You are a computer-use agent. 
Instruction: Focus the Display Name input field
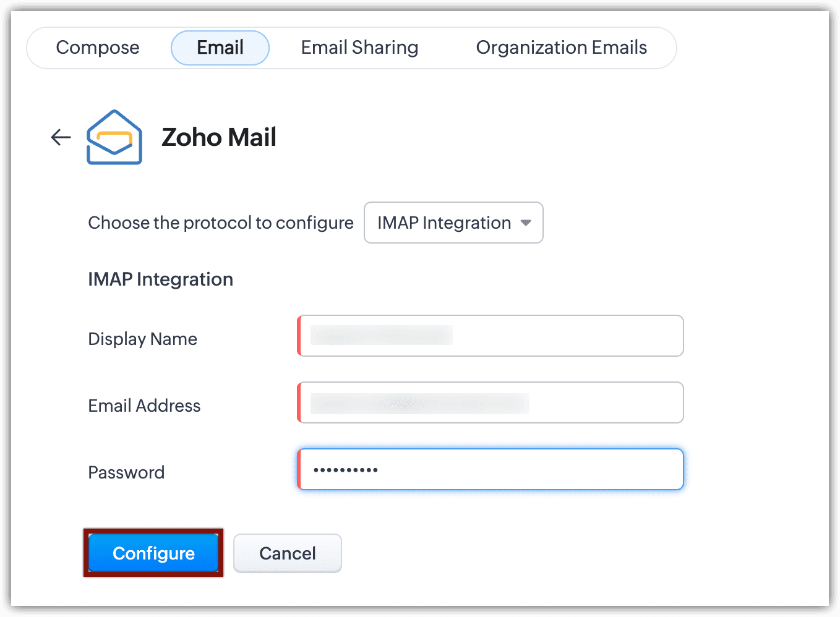491,336
